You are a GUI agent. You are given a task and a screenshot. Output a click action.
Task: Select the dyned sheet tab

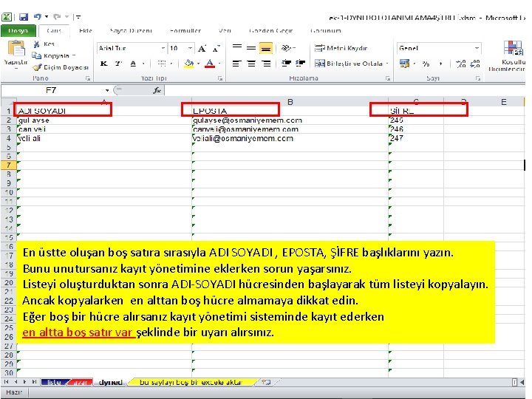[110, 383]
